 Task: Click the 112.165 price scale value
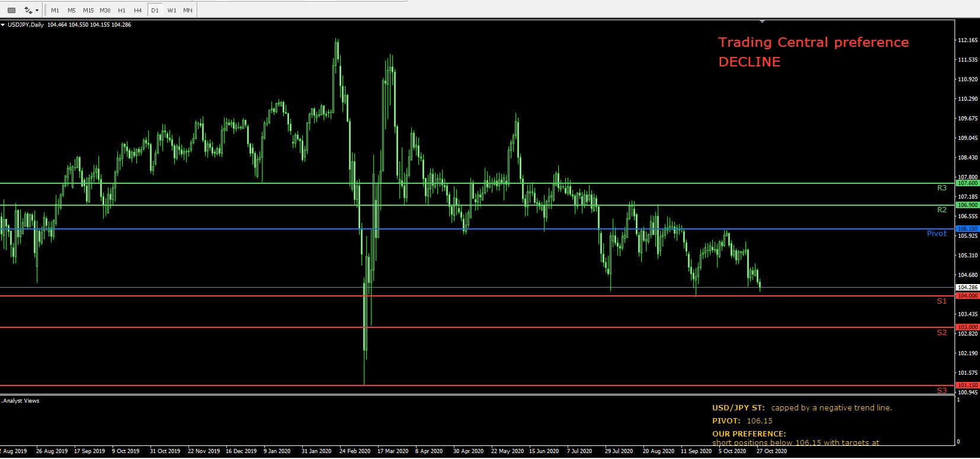click(967, 40)
